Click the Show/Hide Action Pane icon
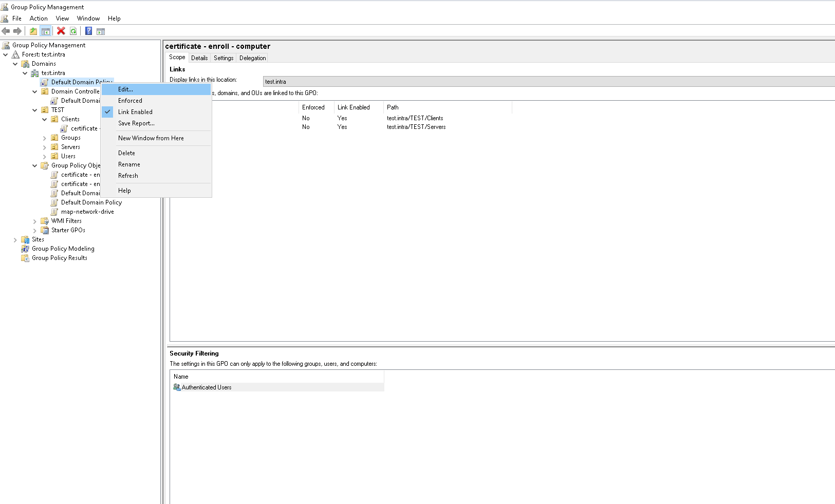Screen dimensions: 835x504 tap(101, 31)
